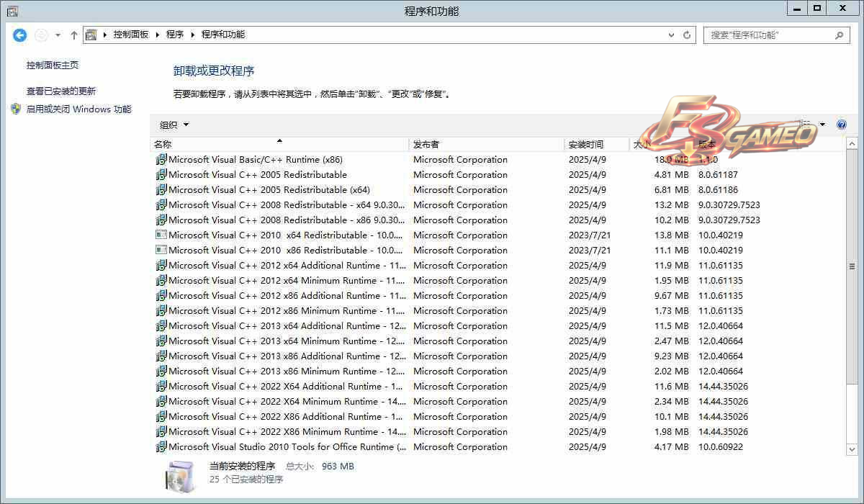Sort by the 安装时间 column header
The height and width of the screenshot is (504, 864).
597,144
